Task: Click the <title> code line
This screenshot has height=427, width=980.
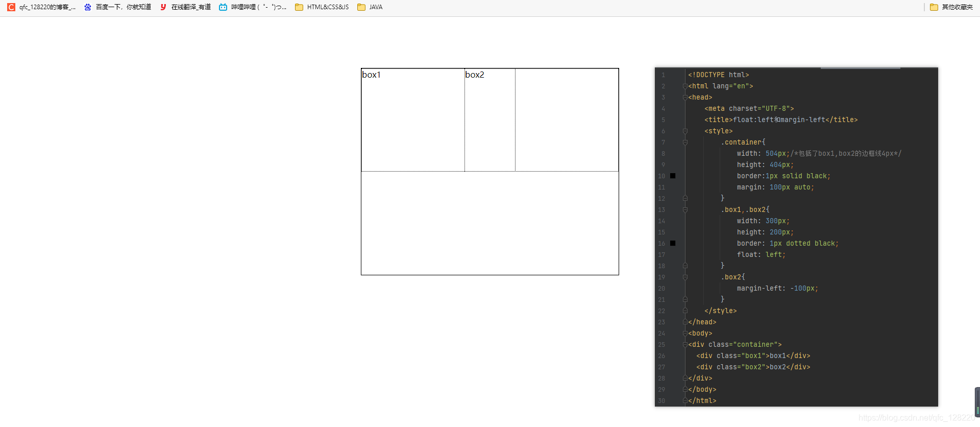Action: point(781,120)
